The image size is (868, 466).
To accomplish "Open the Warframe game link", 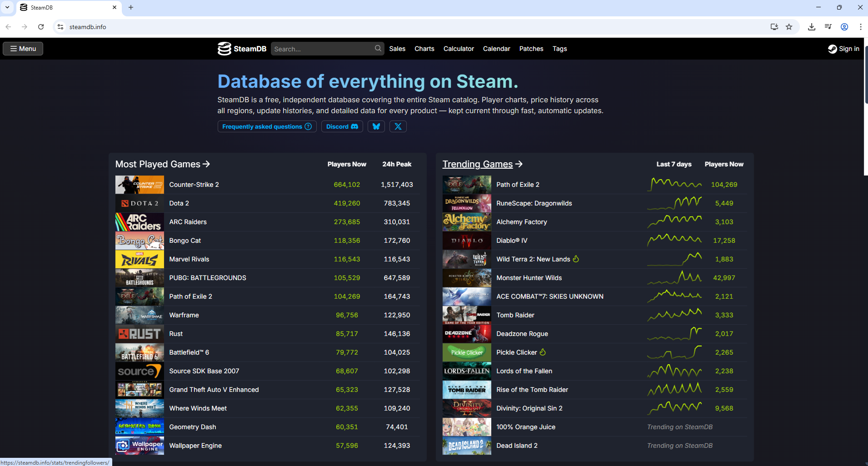I will pyautogui.click(x=184, y=315).
